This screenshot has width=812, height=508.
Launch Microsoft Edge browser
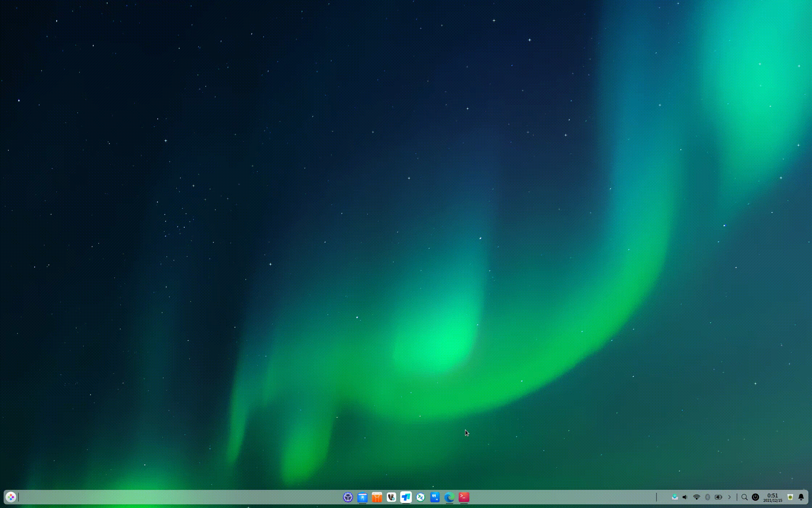pyautogui.click(x=449, y=497)
